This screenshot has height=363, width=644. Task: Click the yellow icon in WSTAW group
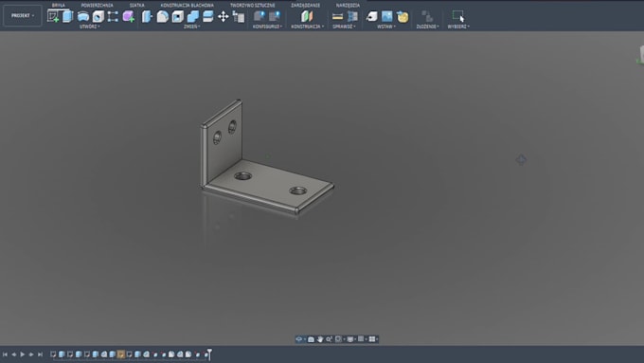pyautogui.click(x=402, y=16)
